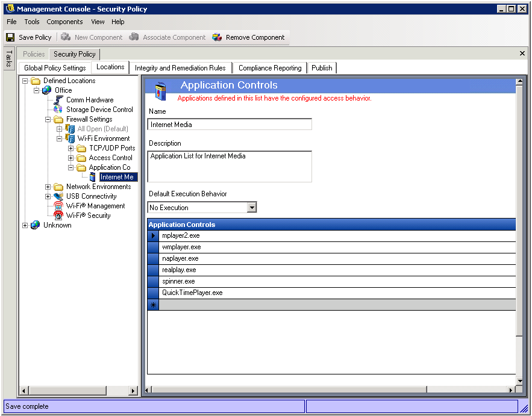Collapse the Firewall Settings node

point(48,119)
